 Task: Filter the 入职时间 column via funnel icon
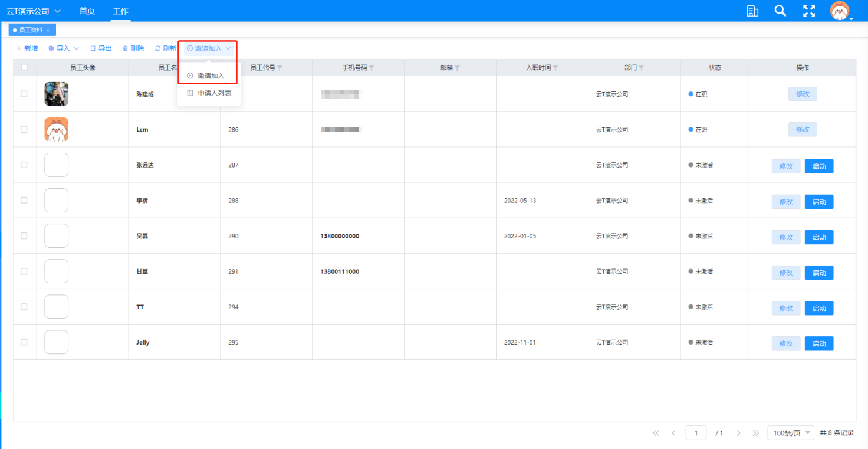pyautogui.click(x=555, y=68)
